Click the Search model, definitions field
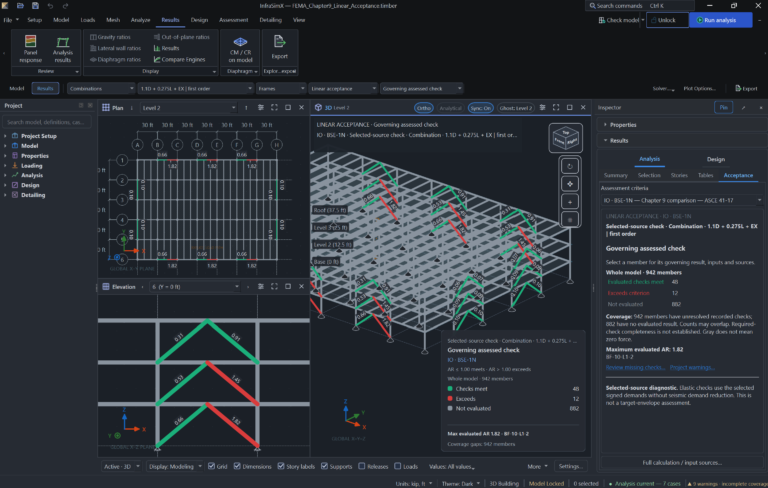Viewport: 768px width, 488px height. click(47, 122)
